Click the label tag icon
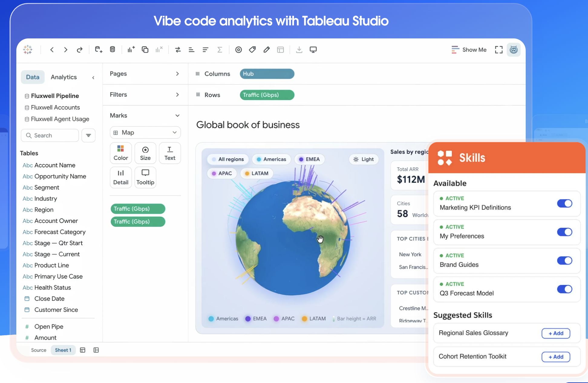This screenshot has height=383, width=588. click(x=253, y=50)
